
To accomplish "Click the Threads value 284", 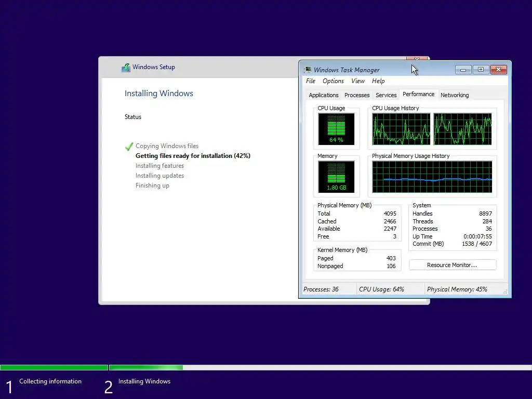I will point(487,221).
